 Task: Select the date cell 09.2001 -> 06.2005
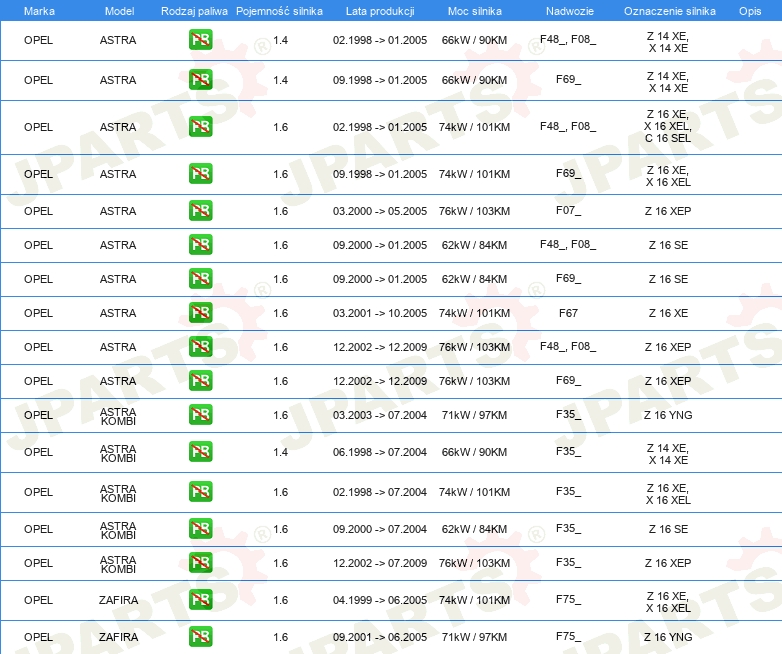380,637
